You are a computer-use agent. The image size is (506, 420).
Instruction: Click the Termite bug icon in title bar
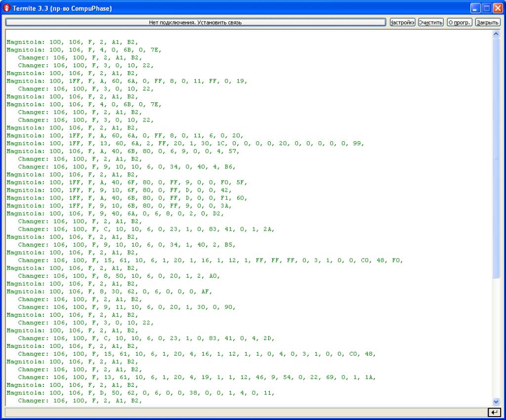click(x=6, y=8)
